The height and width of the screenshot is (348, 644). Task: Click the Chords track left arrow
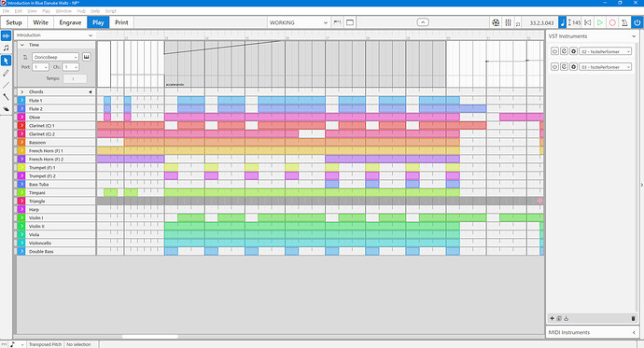[90, 91]
